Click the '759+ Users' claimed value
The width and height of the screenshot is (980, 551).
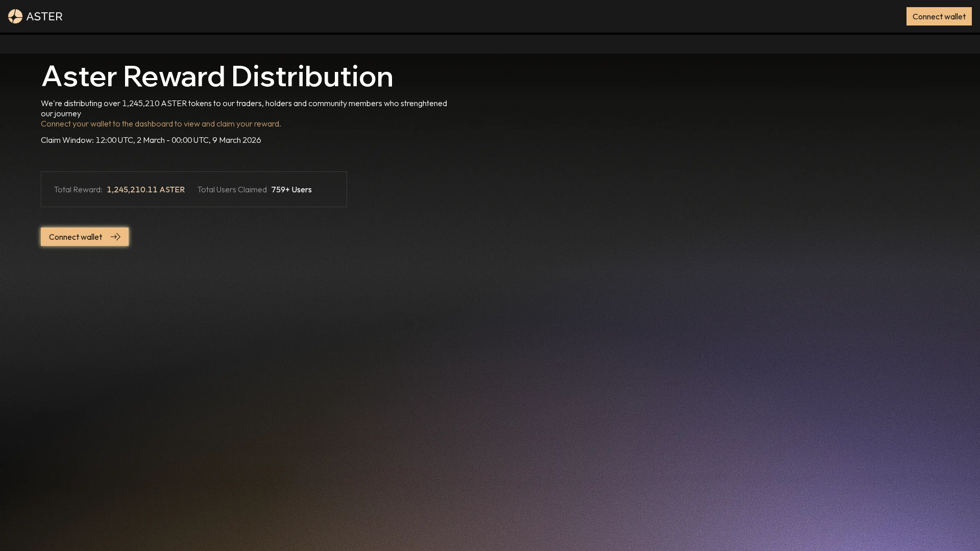tap(291, 190)
